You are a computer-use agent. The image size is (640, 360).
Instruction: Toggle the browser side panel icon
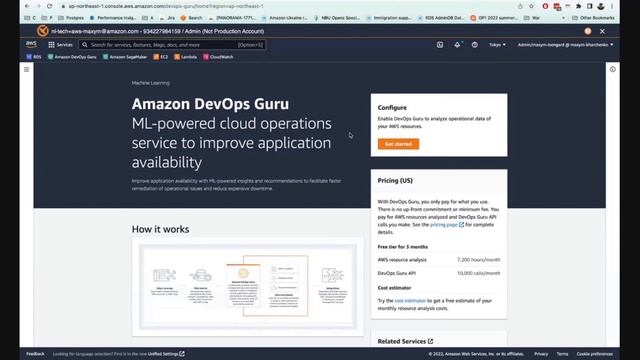pos(589,6)
